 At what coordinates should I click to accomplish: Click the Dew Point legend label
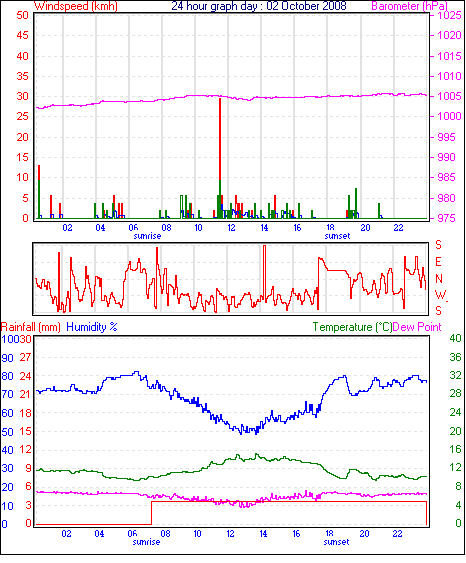[417, 327]
